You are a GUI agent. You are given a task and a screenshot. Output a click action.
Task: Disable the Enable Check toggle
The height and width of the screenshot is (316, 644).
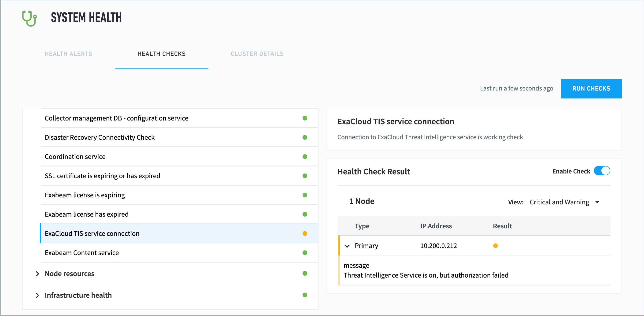tap(602, 171)
